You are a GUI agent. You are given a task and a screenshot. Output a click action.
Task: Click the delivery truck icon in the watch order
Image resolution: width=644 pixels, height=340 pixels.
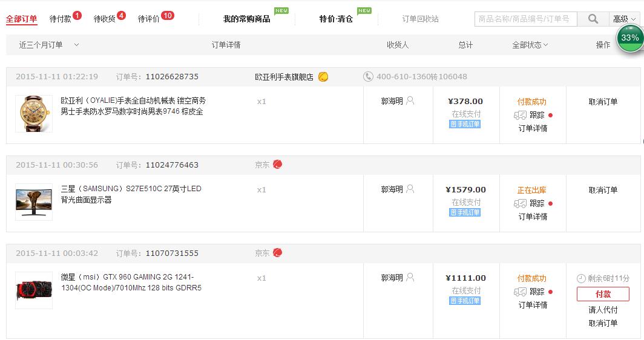[520, 116]
